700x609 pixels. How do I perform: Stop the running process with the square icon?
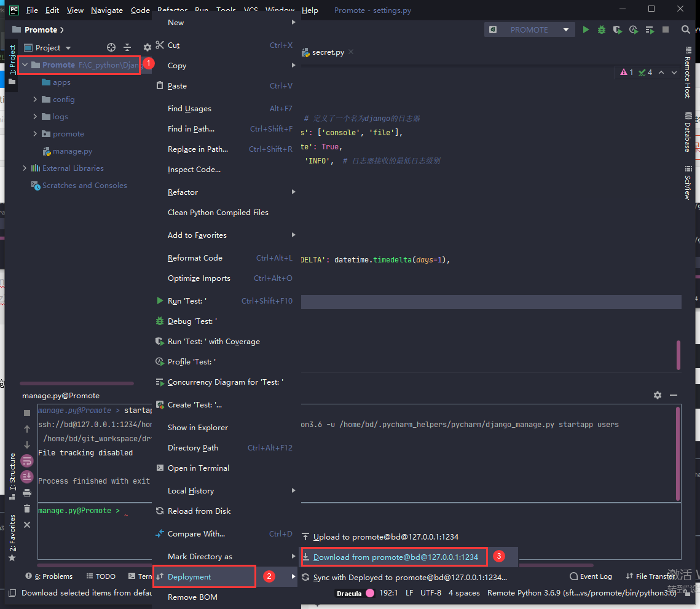click(x=665, y=29)
